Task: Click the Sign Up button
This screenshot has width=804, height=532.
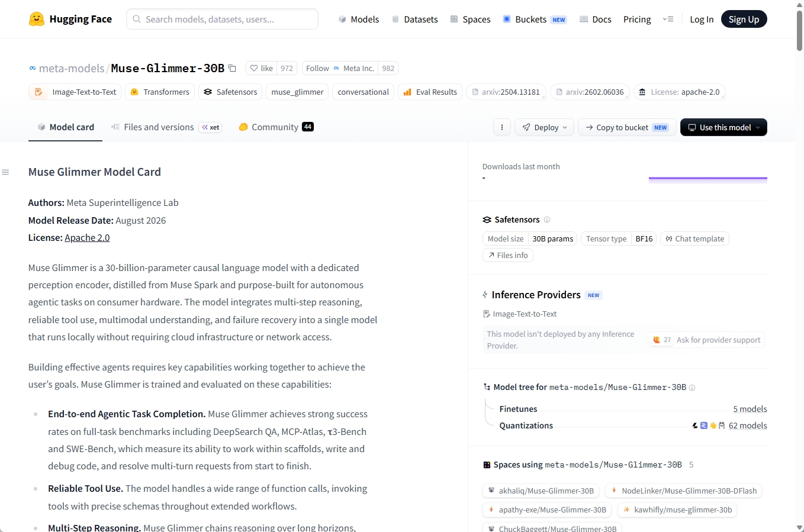Action: point(744,20)
